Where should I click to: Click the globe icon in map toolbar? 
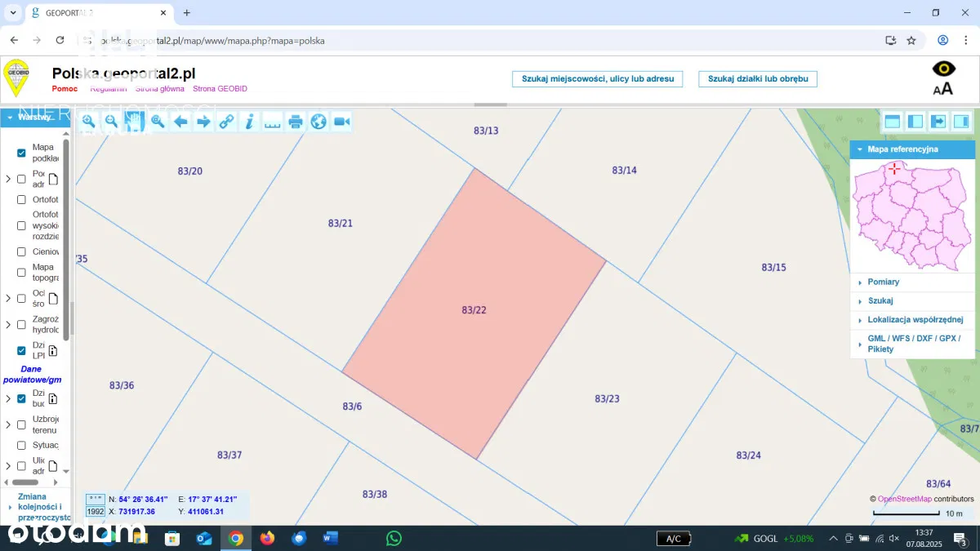(318, 122)
